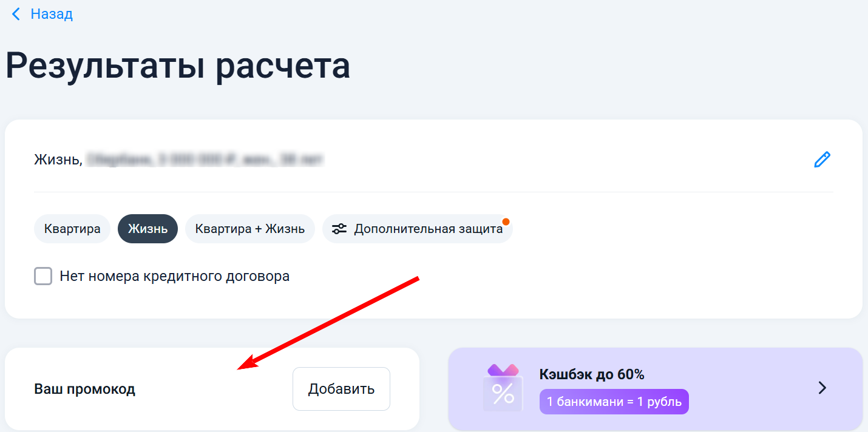Select the active Жизнь tab

[147, 229]
